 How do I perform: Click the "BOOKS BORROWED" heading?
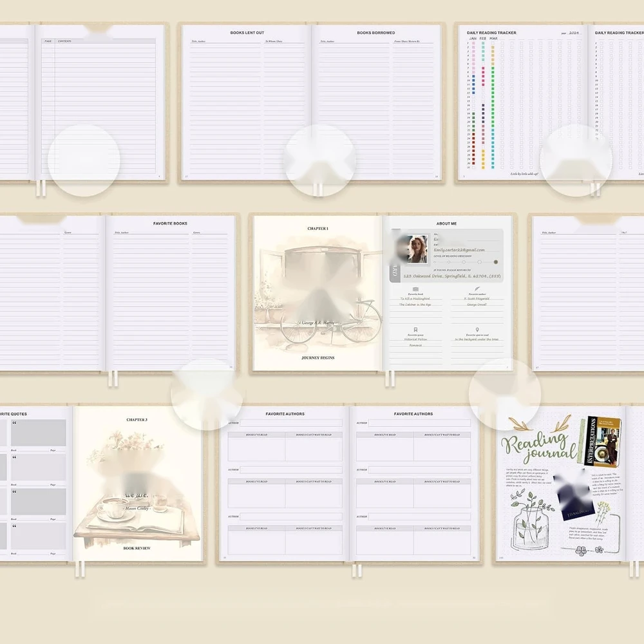[x=376, y=32]
